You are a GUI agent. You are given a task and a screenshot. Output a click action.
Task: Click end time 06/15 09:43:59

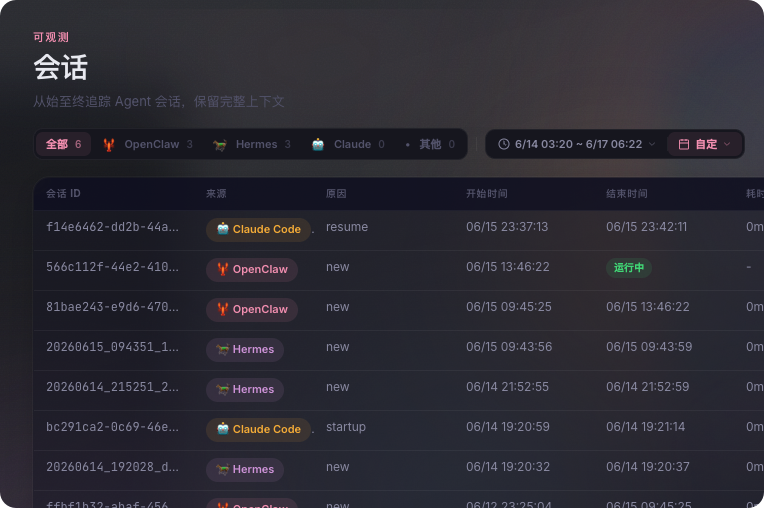(649, 347)
